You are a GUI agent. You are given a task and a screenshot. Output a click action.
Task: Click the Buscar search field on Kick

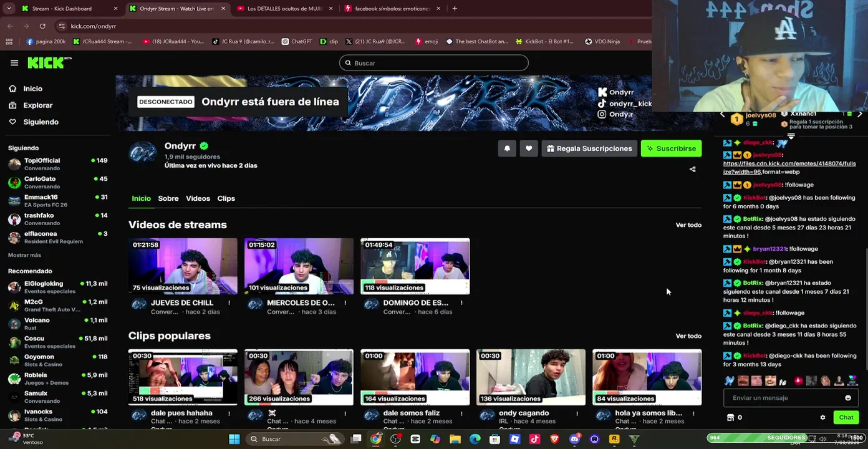click(x=434, y=63)
